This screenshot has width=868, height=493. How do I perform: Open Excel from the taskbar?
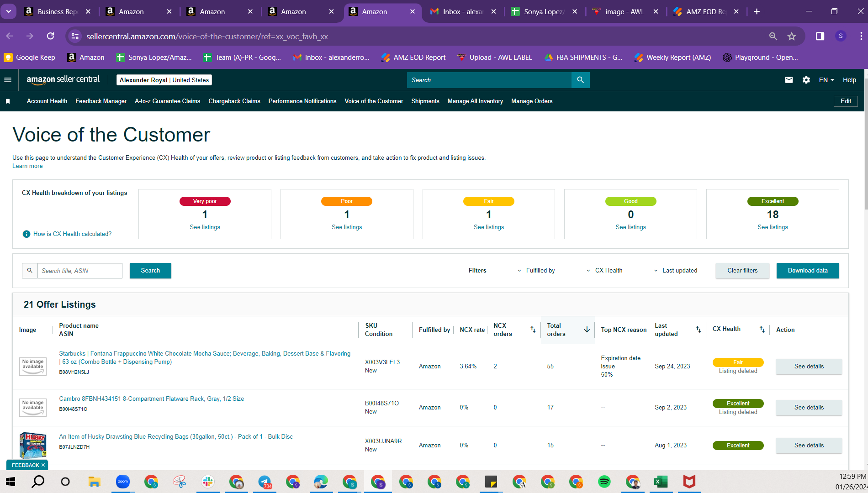tap(661, 482)
